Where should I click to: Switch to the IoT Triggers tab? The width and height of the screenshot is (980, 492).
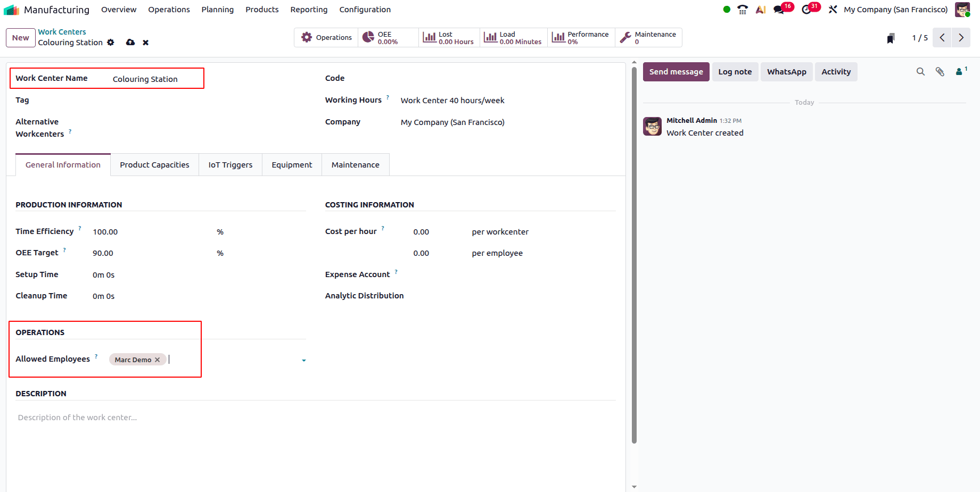[230, 165]
